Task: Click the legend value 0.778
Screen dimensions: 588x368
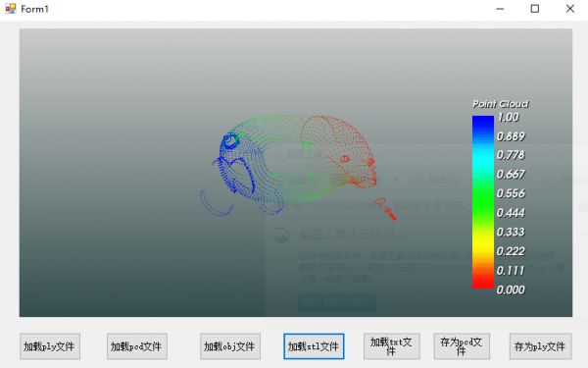Action: click(511, 155)
